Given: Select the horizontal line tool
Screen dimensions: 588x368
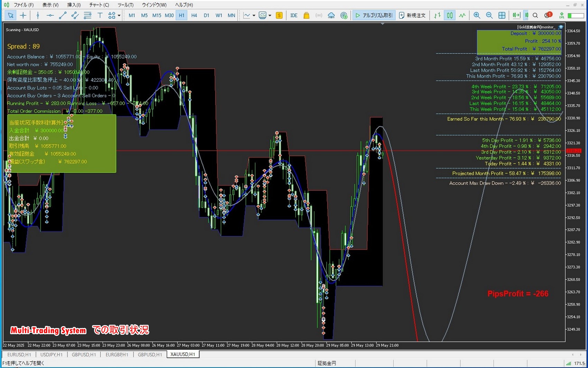Looking at the screenshot, I should coord(50,15).
